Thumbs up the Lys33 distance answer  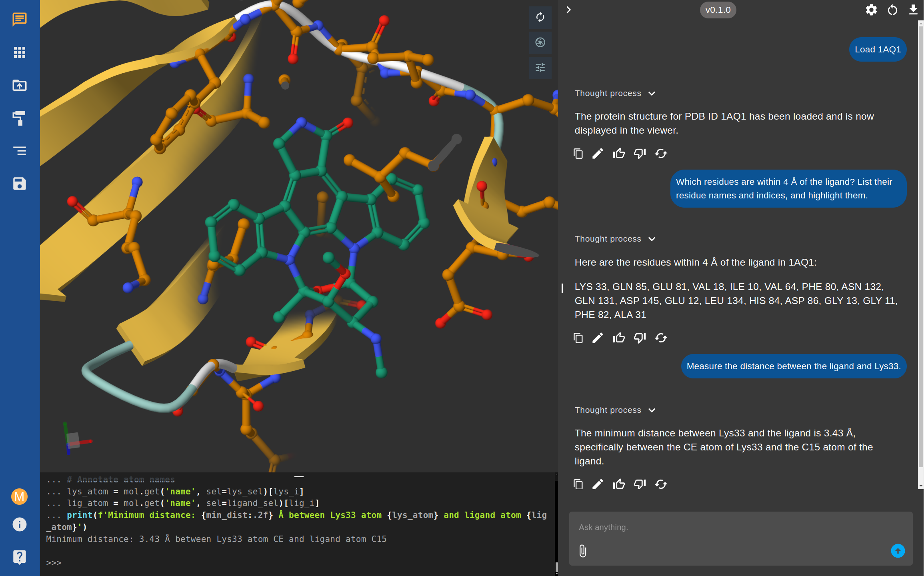[618, 484]
